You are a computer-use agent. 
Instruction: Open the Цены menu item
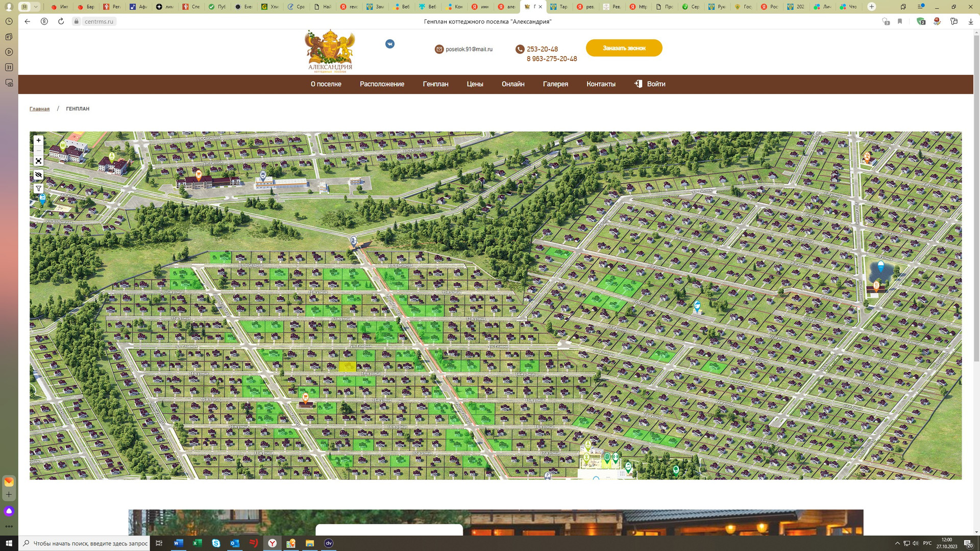(x=475, y=84)
